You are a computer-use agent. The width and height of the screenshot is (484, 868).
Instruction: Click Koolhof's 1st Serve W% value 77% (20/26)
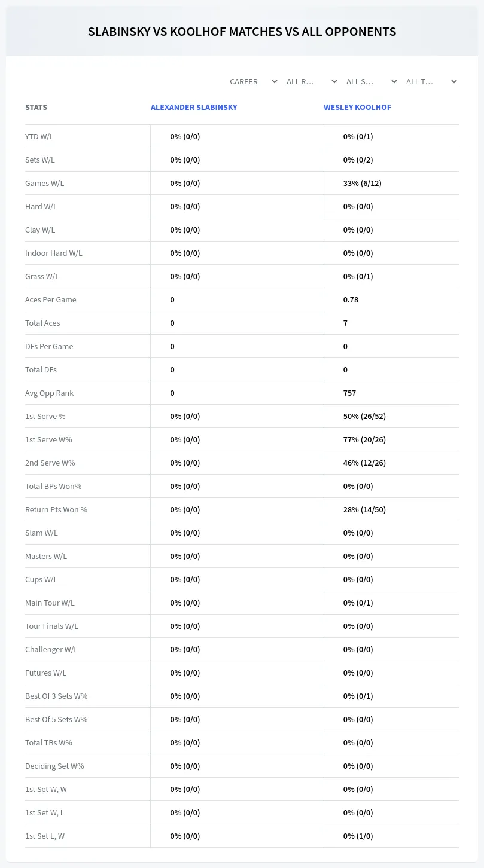[x=364, y=439]
